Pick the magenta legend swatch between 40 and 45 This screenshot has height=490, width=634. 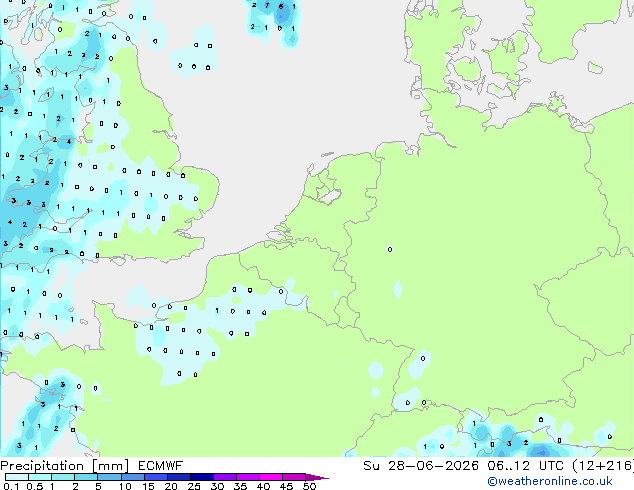(271, 477)
